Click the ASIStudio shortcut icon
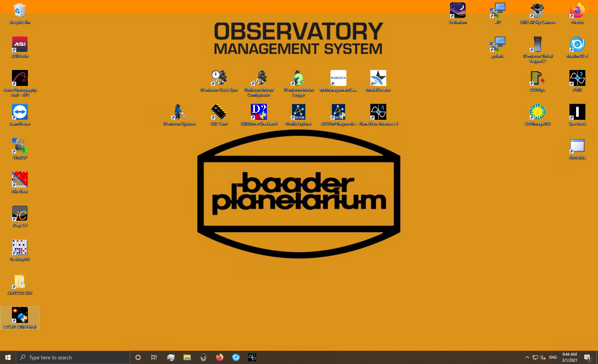 pyautogui.click(x=20, y=45)
